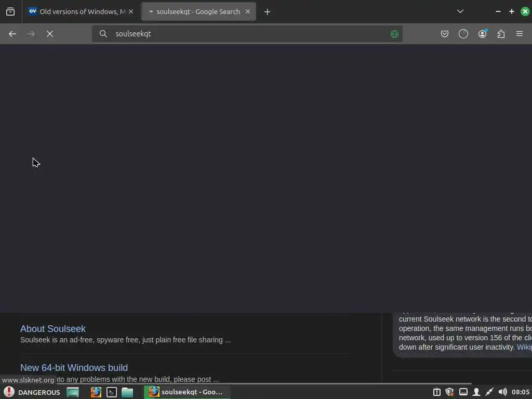Click the DANGEROUS red warning icon
This screenshot has width=532, height=399.
(x=9, y=392)
